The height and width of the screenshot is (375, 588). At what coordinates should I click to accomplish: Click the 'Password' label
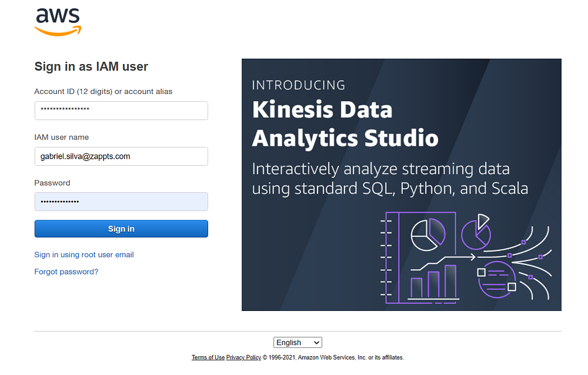point(52,183)
